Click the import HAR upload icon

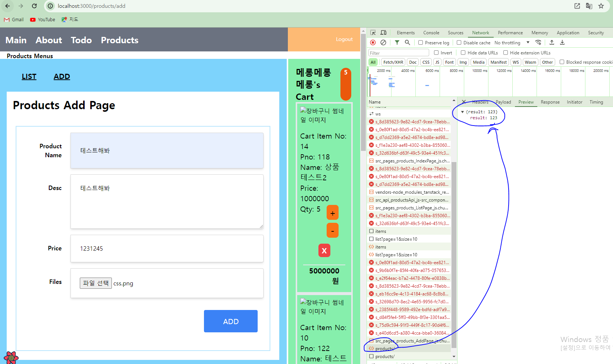[x=552, y=42]
